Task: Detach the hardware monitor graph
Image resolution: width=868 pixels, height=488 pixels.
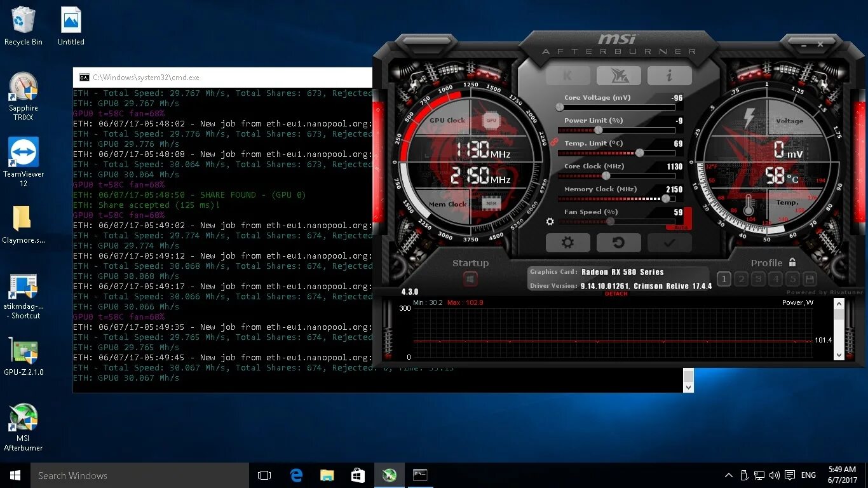Action: coord(616,294)
